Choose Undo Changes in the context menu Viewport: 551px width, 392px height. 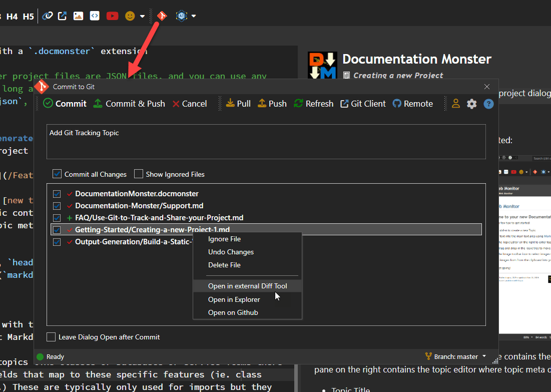(231, 252)
